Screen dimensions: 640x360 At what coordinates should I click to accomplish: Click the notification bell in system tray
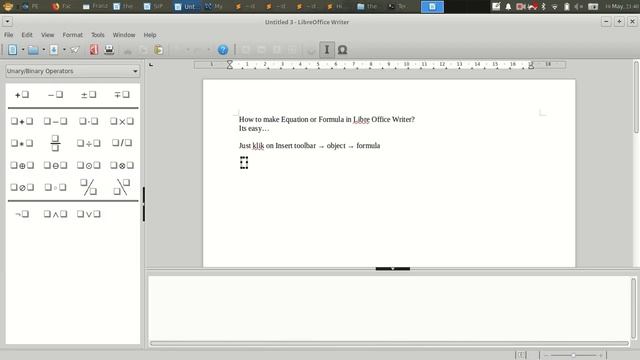[x=508, y=7]
